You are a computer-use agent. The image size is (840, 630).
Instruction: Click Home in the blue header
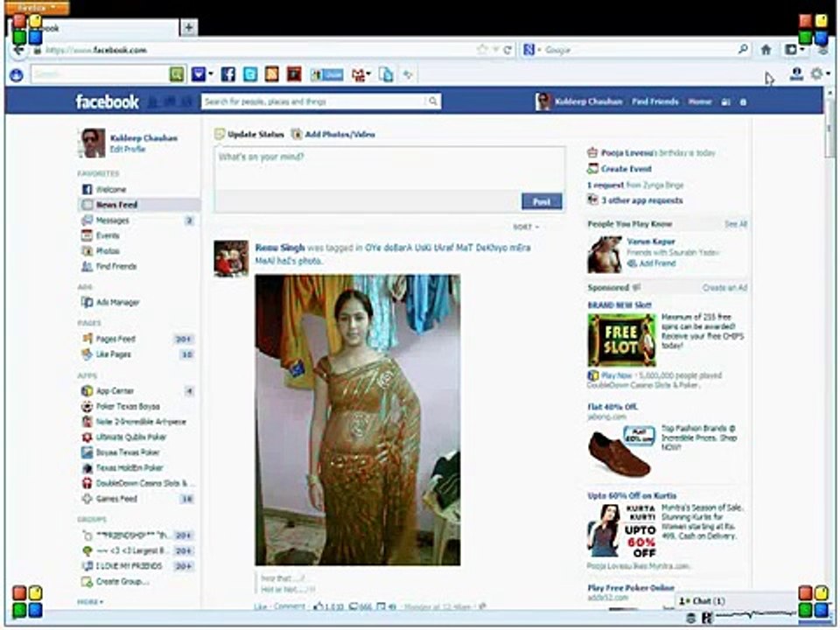point(700,101)
